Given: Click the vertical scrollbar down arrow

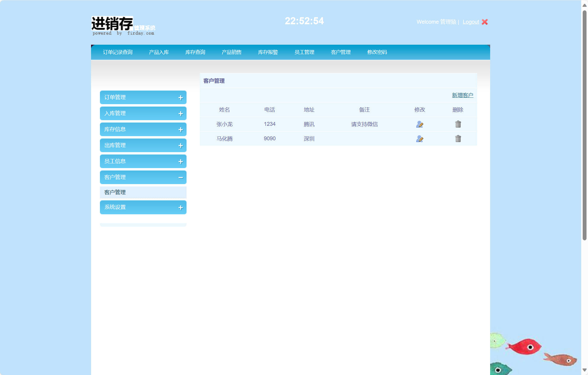Looking at the screenshot, I should click(584, 370).
